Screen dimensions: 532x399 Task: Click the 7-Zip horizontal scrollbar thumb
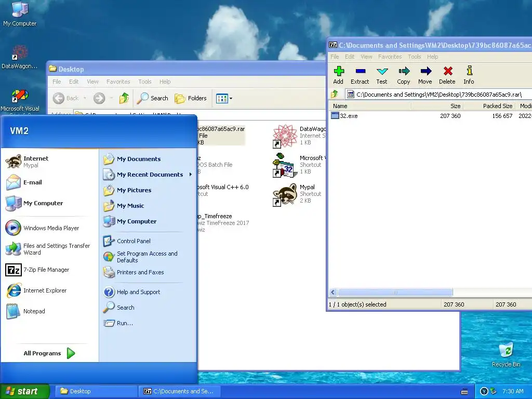[x=395, y=292]
